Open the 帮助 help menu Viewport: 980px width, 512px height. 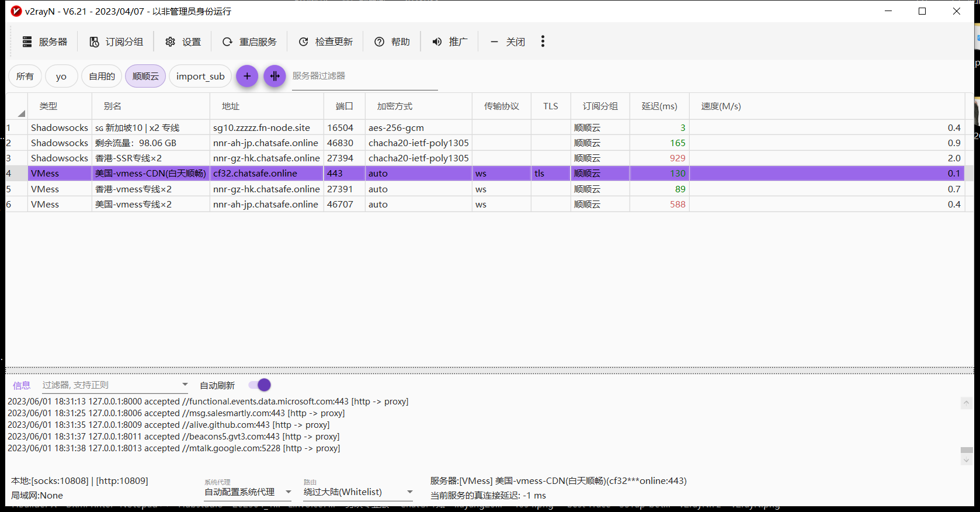tap(392, 42)
